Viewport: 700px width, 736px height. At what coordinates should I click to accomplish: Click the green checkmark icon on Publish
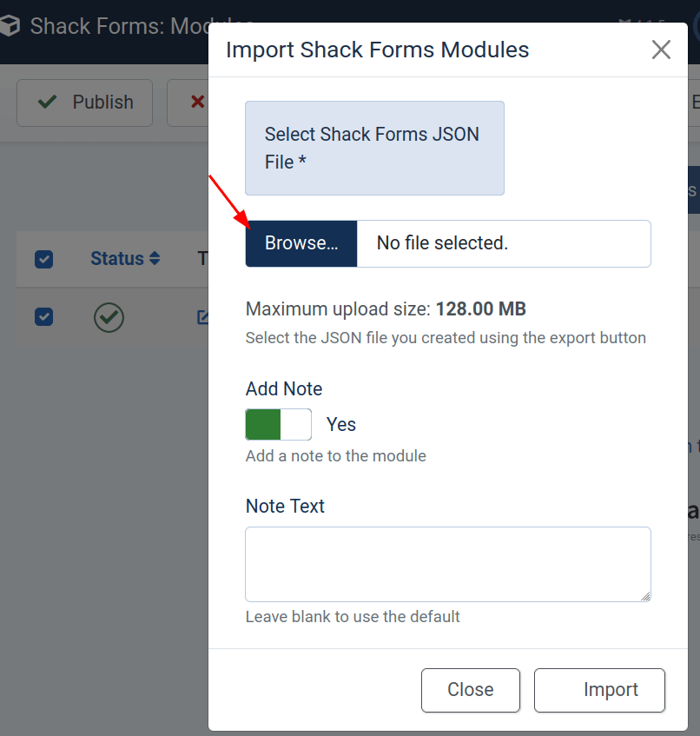[x=48, y=102]
